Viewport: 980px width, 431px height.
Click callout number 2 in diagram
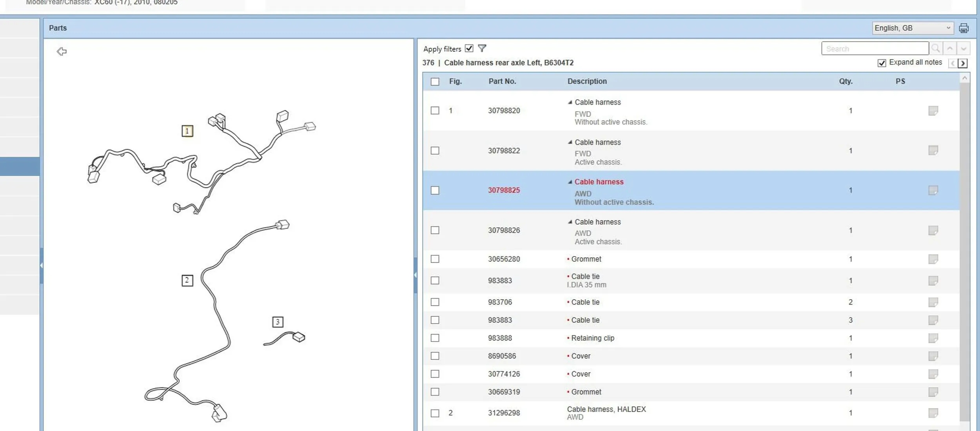pyautogui.click(x=187, y=280)
